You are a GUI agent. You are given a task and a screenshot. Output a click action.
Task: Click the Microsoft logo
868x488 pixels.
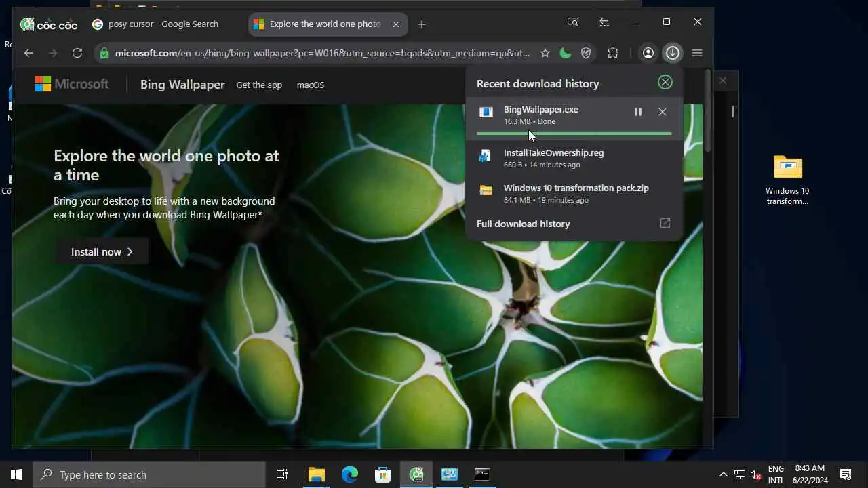[x=72, y=84]
